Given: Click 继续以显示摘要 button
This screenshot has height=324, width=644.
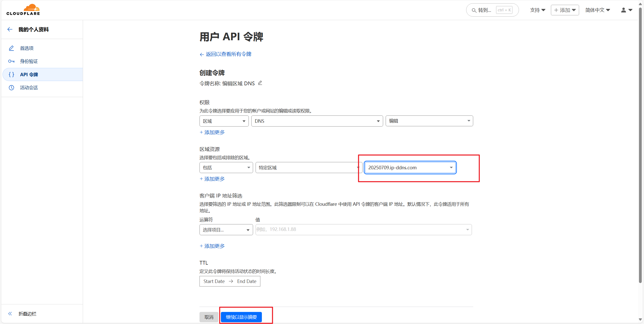Looking at the screenshot, I should (x=241, y=317).
